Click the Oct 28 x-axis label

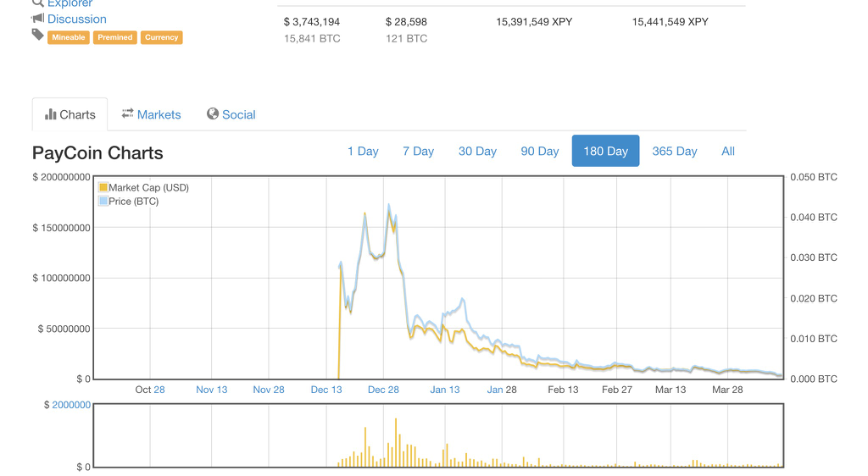point(150,390)
